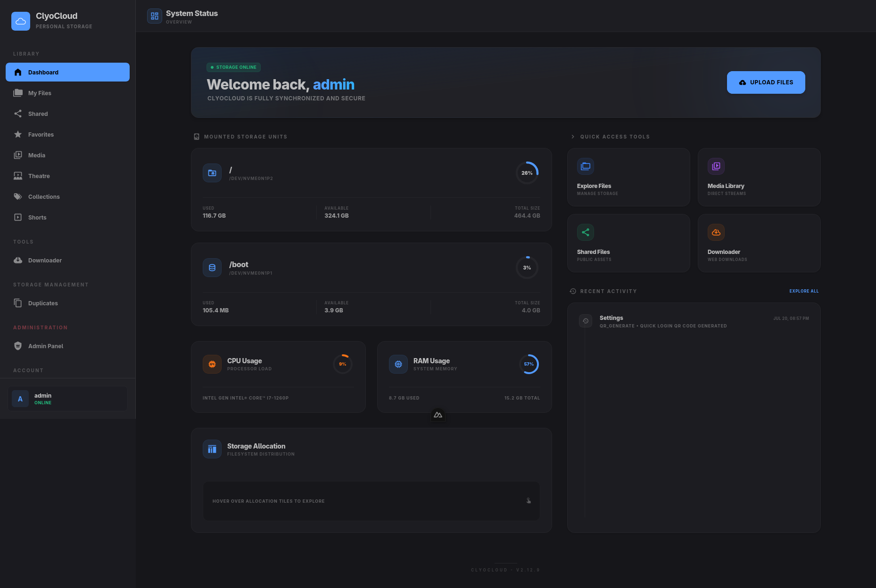Screen dimensions: 876x588
Task: Open the Collections page
Action: pos(67,196)
